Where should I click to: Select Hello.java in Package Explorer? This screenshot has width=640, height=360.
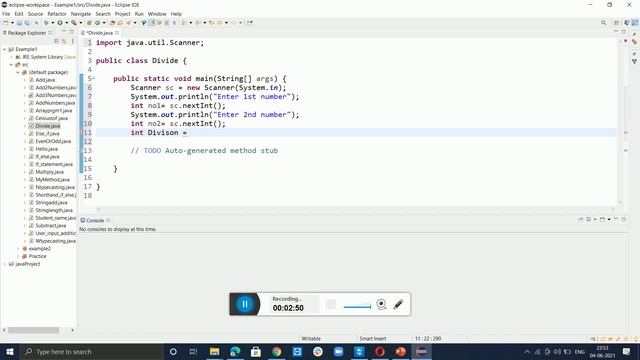(x=46, y=149)
